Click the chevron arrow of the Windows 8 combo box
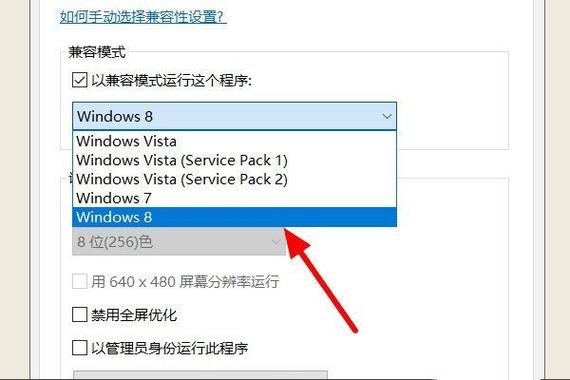This screenshot has height=380, width=570. point(387,116)
